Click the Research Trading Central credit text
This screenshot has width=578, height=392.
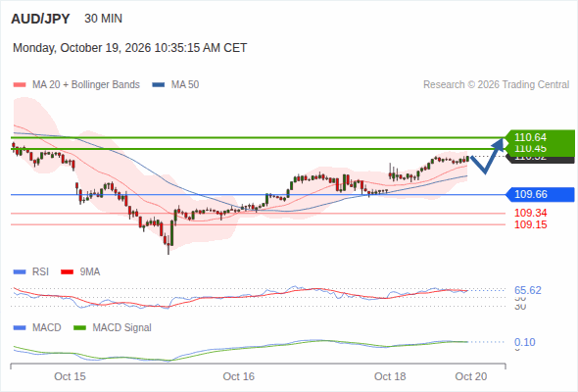click(x=496, y=85)
